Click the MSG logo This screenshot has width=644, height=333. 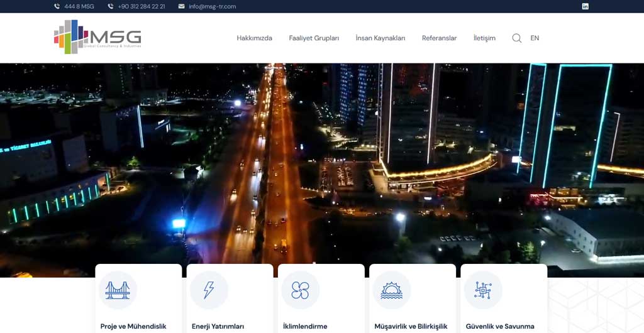point(97,37)
